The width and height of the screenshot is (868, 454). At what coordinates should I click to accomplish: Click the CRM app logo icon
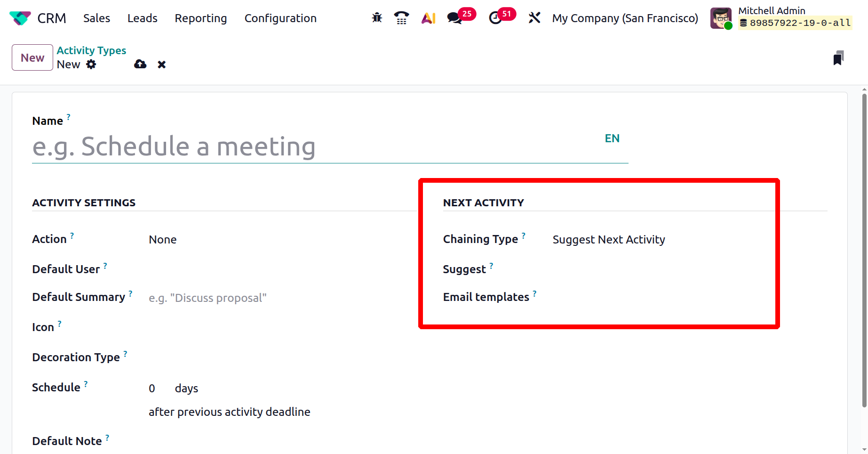coord(20,18)
